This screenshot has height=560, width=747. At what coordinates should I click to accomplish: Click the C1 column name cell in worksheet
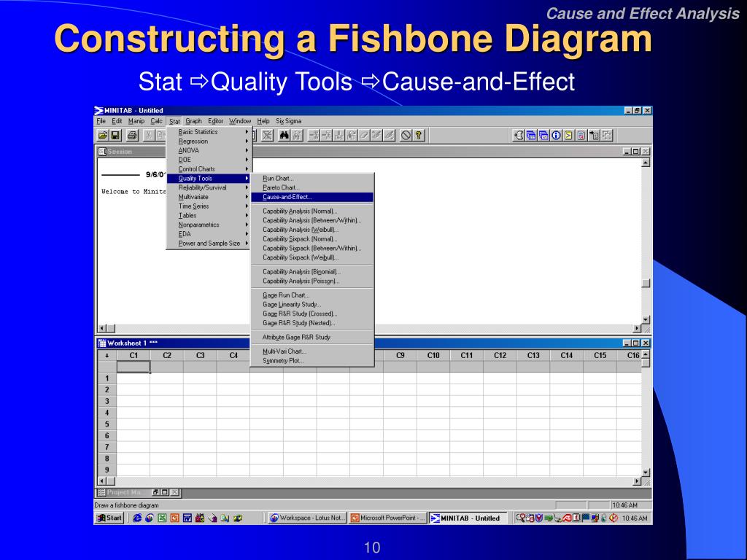(x=133, y=367)
